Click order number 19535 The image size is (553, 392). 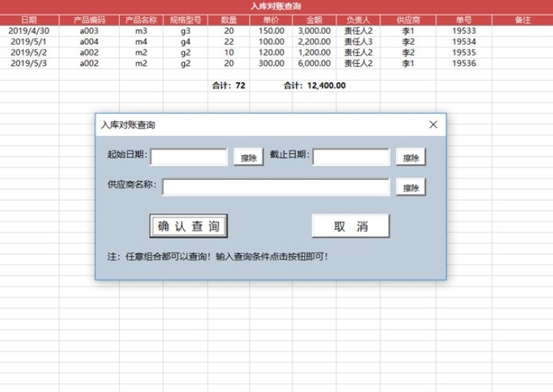pos(464,52)
